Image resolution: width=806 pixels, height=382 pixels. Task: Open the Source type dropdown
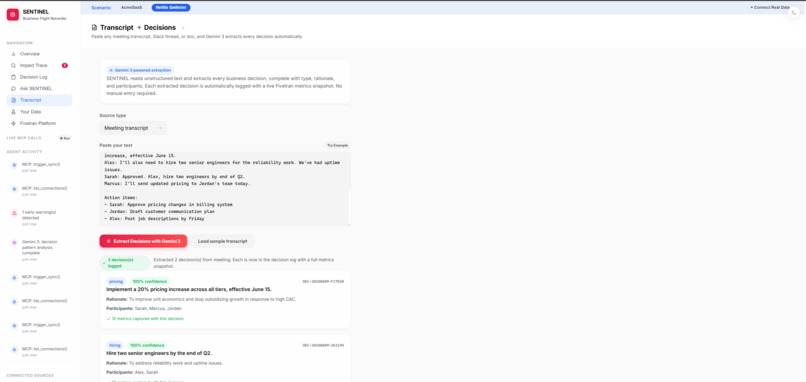coord(133,128)
